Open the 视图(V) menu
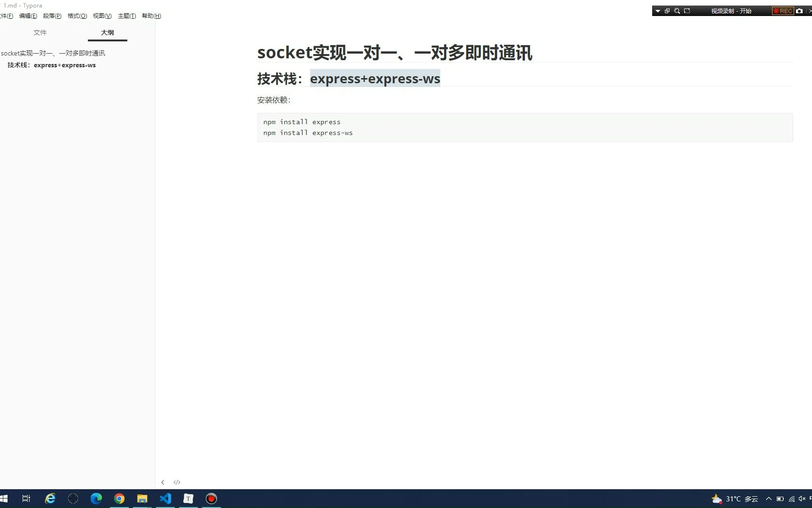812x508 pixels. tap(102, 16)
